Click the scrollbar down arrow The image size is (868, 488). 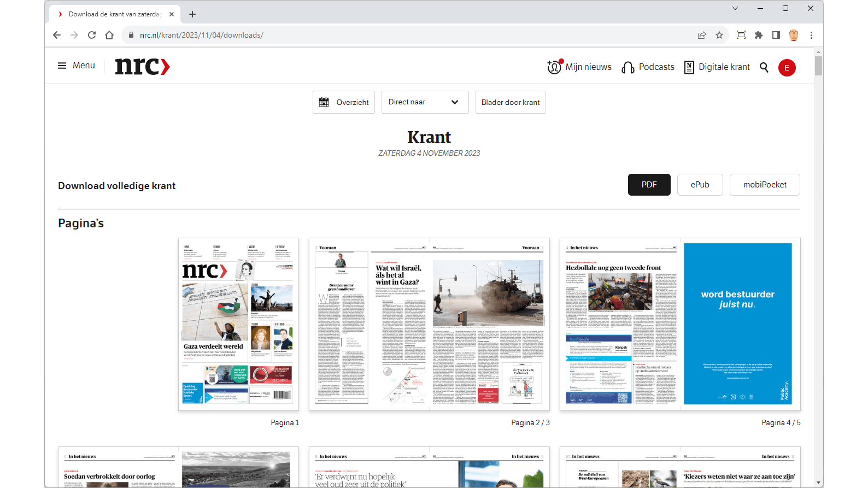818,483
